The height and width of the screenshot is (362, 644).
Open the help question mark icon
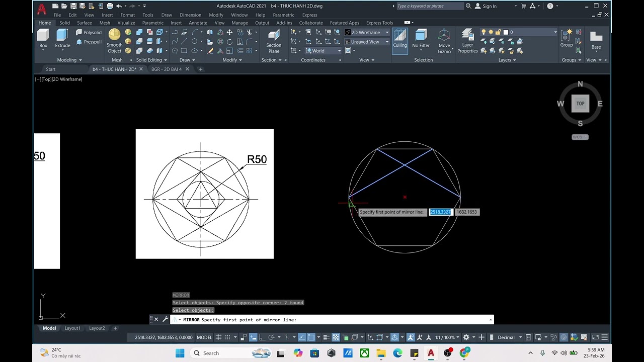tap(550, 6)
